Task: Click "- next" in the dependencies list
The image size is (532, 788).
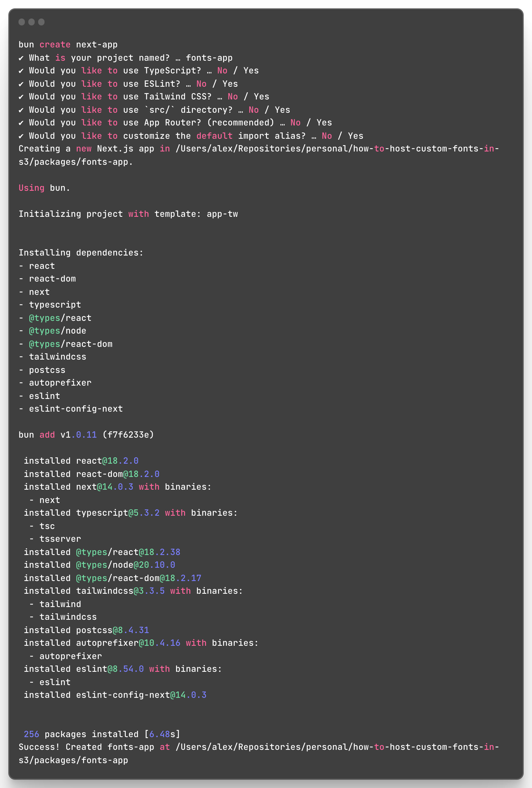Action: 34,292
